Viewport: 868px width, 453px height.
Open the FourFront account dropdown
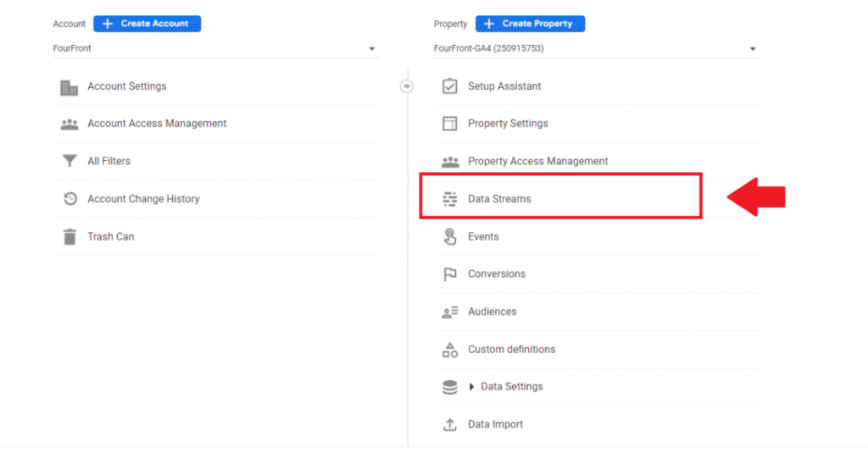(x=216, y=48)
